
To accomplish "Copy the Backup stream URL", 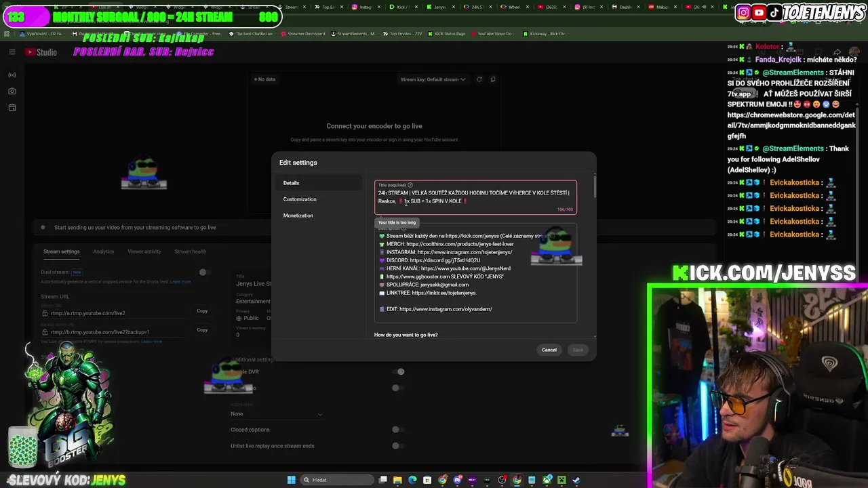I will pos(202,330).
